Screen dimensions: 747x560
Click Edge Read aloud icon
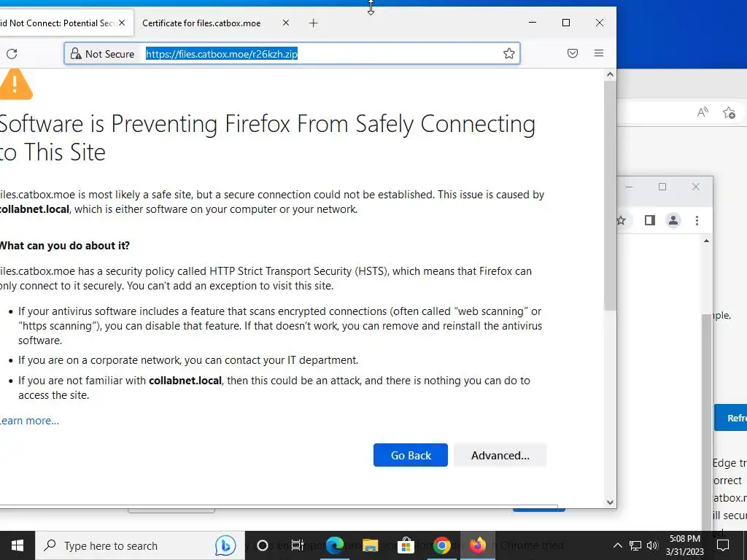[x=703, y=113]
